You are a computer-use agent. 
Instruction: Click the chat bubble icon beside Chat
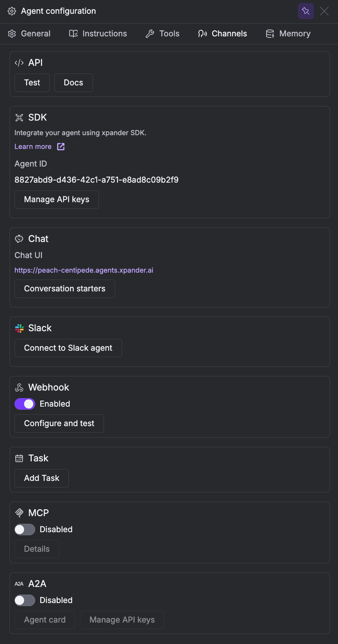tap(19, 239)
